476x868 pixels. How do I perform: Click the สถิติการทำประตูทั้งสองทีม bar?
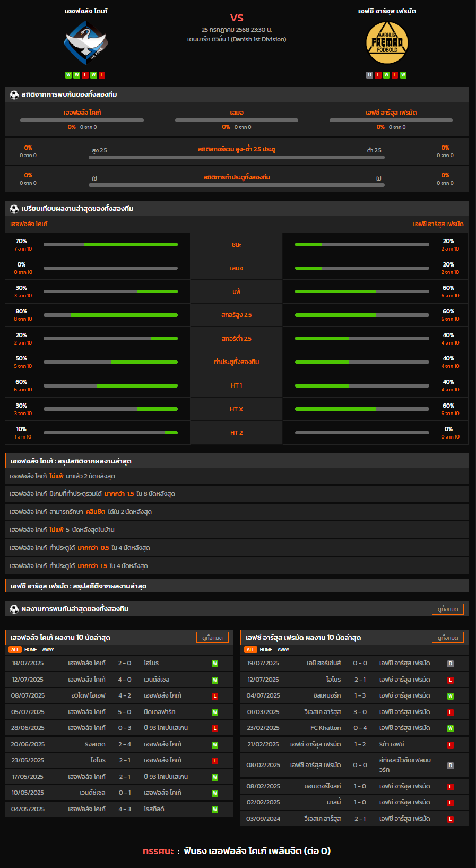(237, 185)
